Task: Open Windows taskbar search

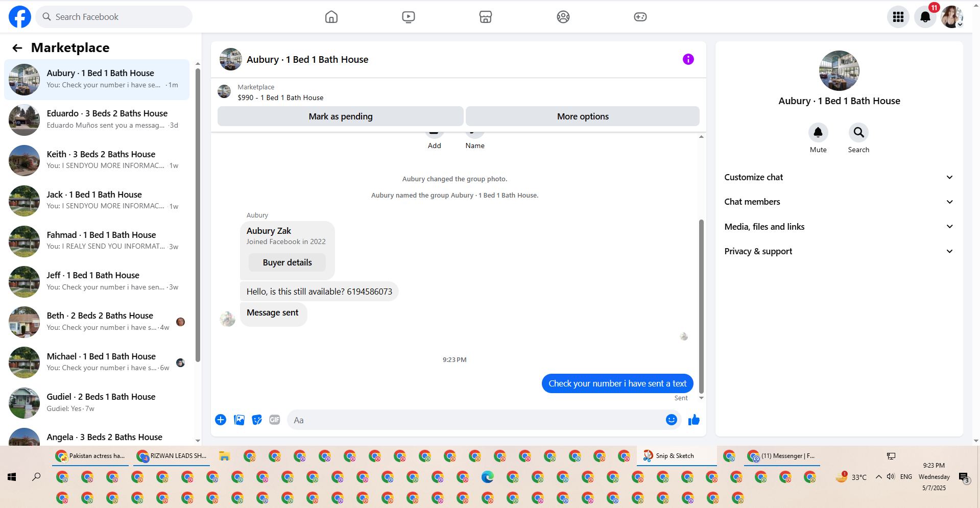Action: [36, 477]
